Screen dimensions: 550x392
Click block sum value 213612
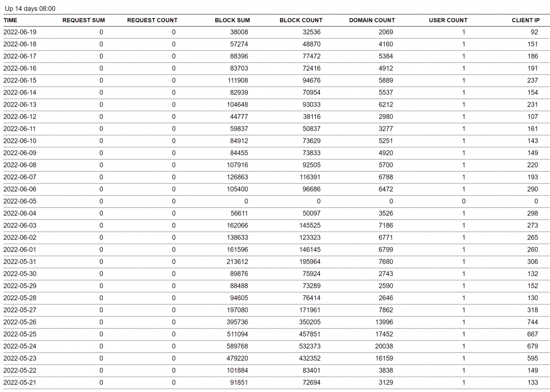[239, 262]
